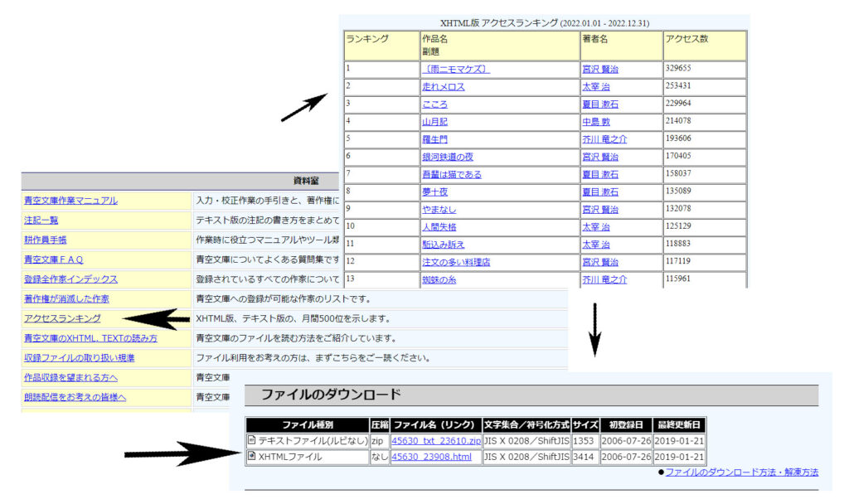849x504 pixels.
Task: Select the access count 329655
Action: [678, 68]
